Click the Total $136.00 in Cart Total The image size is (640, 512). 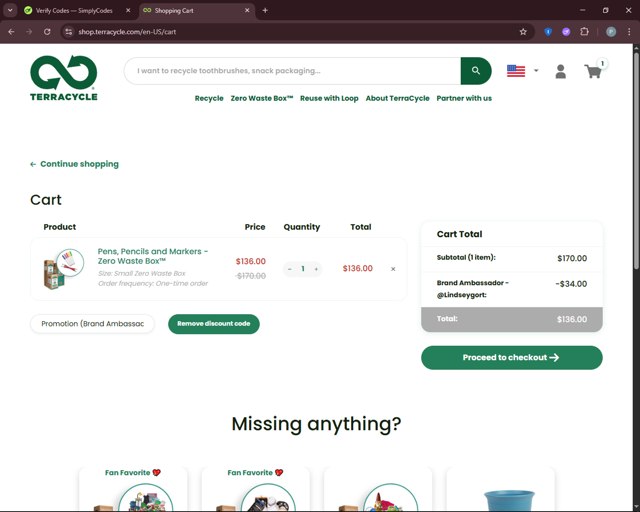[x=572, y=319]
